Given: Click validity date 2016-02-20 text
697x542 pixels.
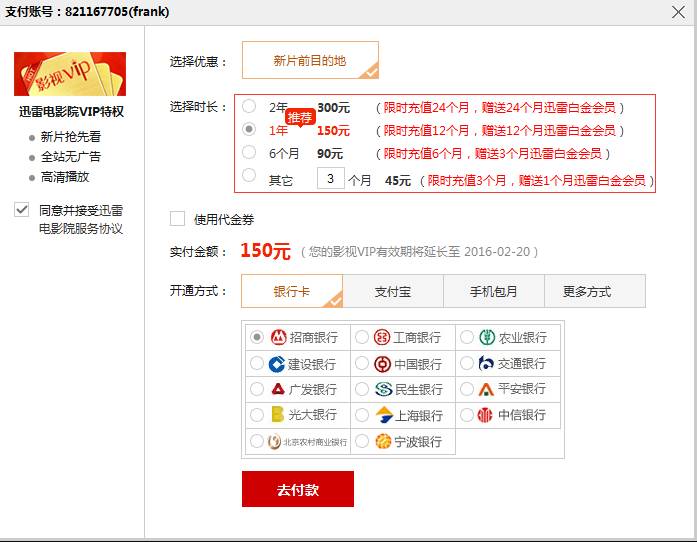Looking at the screenshot, I should tap(497, 252).
